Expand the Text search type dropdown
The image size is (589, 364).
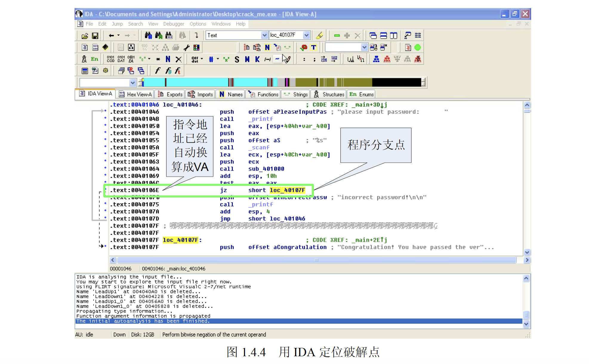[264, 36]
